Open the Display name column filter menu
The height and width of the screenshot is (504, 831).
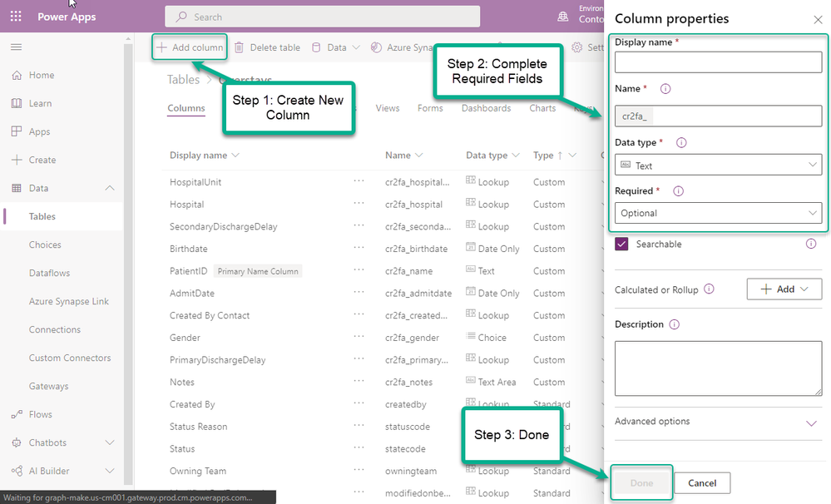pos(235,156)
